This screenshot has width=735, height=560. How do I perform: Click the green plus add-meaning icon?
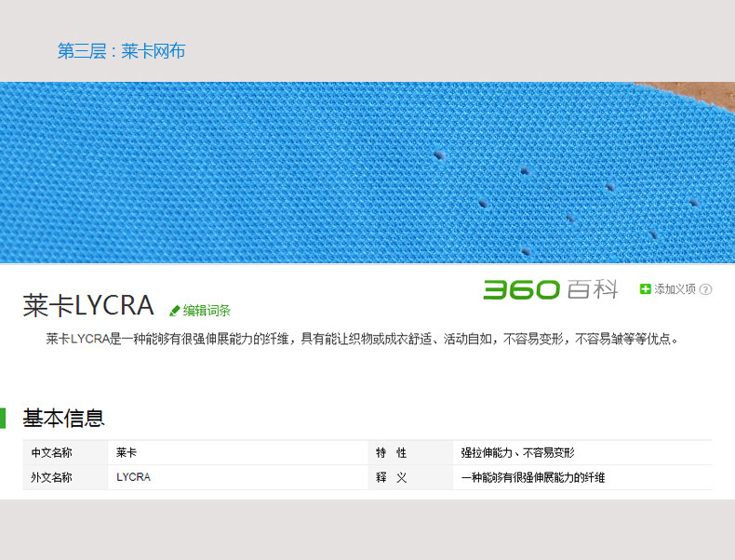(645, 289)
